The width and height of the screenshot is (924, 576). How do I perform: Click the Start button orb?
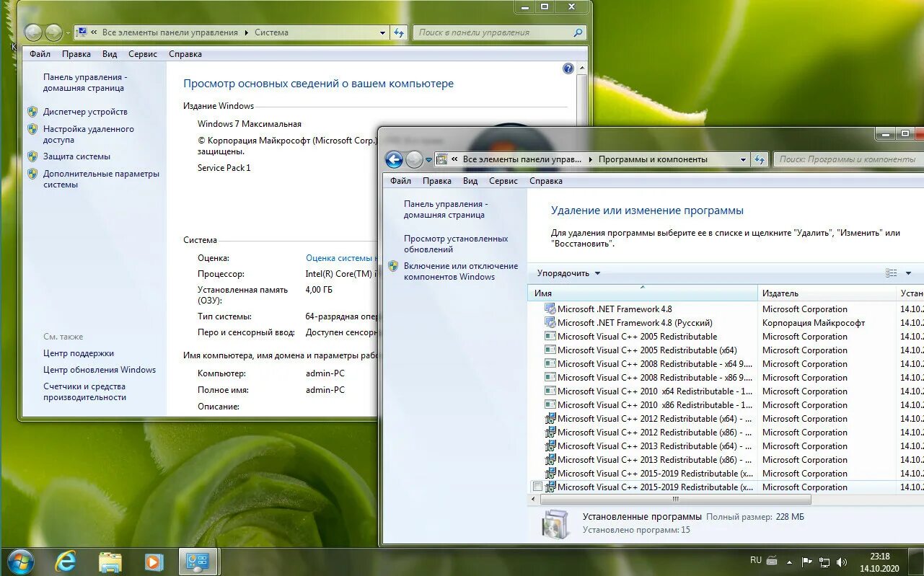pos(19,561)
